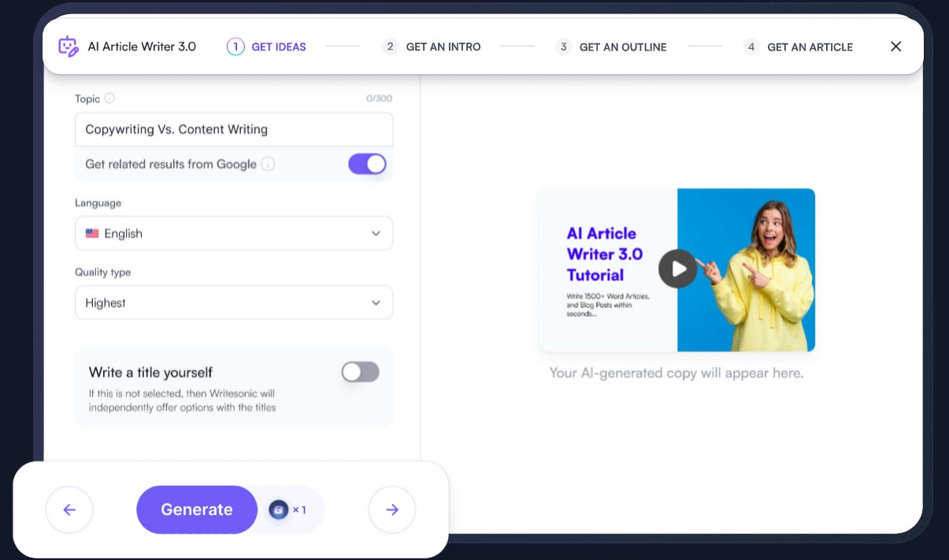This screenshot has height=560, width=949.
Task: Open the English language dropdown
Action: 234,233
